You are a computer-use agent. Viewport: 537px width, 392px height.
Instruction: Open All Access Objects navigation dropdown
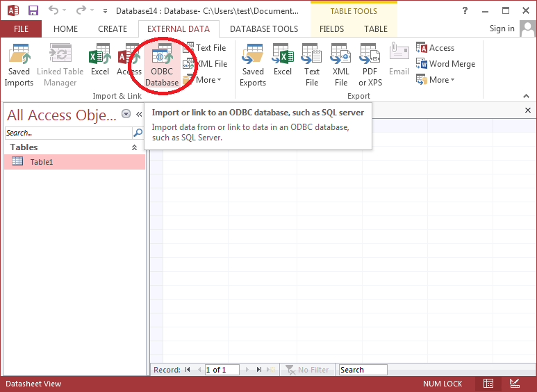126,114
